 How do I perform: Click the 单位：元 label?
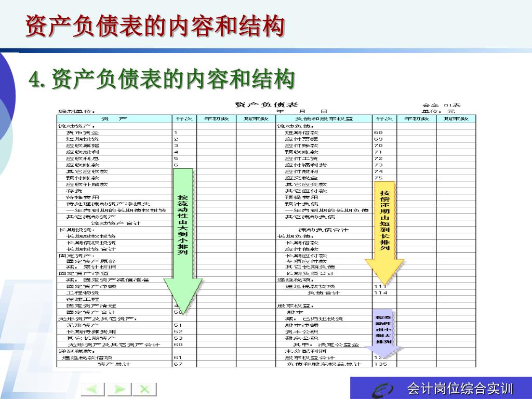[438, 111]
